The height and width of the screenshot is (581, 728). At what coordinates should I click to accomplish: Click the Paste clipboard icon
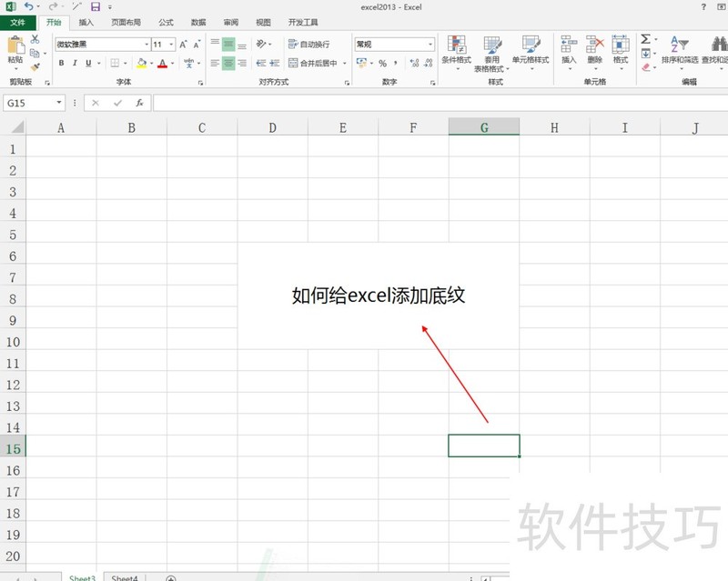15,46
